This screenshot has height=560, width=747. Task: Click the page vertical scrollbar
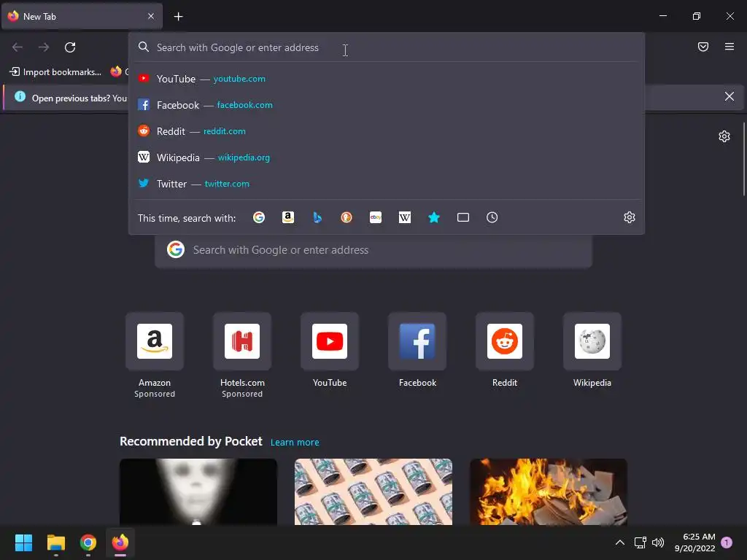point(743,159)
